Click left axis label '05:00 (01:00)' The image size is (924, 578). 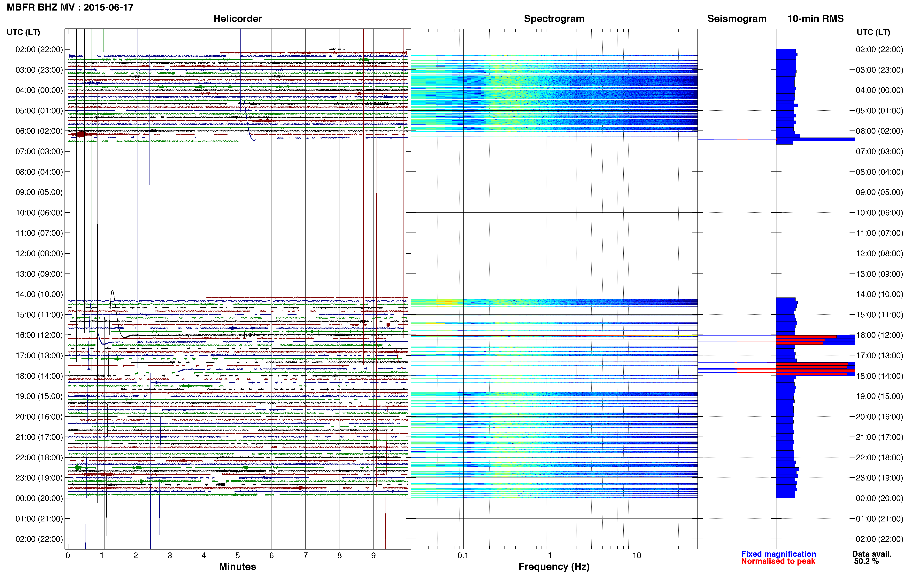39,111
